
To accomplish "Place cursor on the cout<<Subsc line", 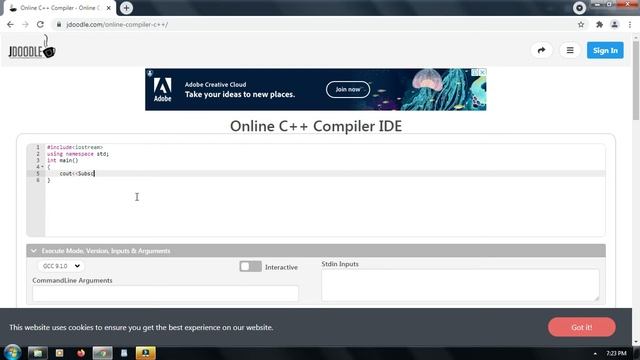I will pos(77,173).
